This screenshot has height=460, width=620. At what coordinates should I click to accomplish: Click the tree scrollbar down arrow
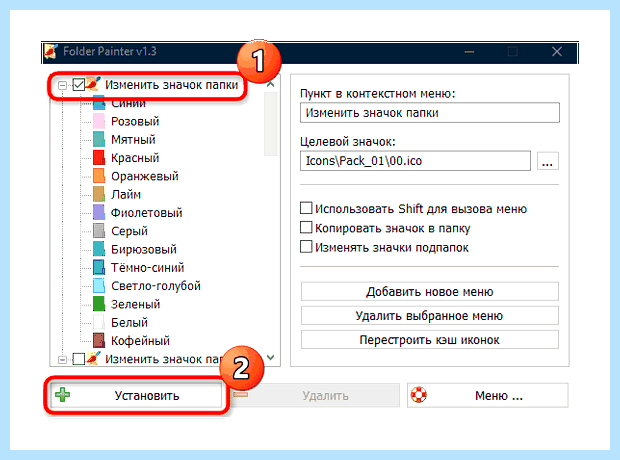click(270, 358)
